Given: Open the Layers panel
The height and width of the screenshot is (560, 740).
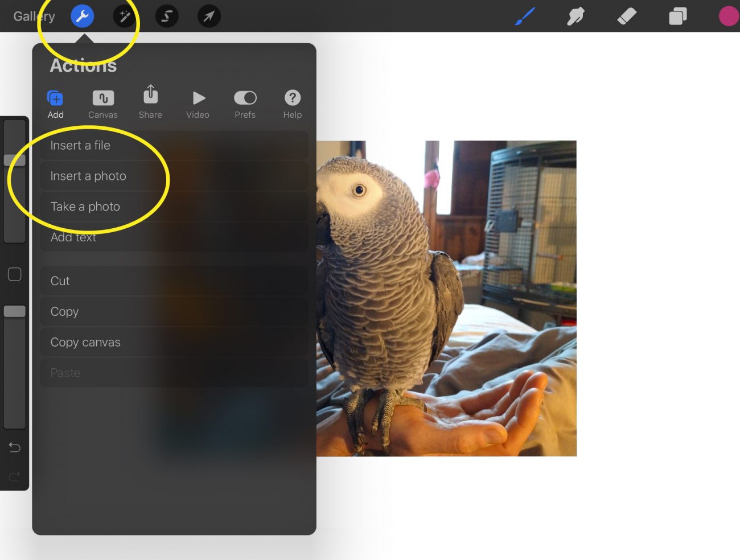Looking at the screenshot, I should pos(677,17).
